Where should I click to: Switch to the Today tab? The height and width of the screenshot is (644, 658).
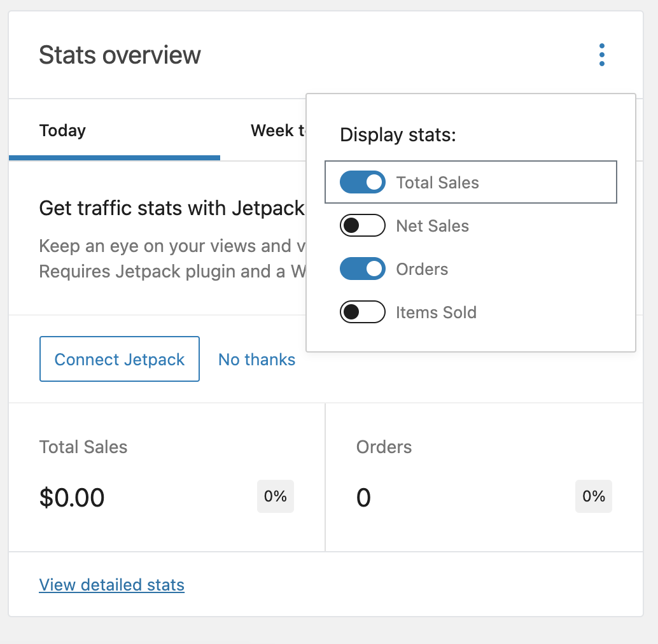tap(62, 130)
